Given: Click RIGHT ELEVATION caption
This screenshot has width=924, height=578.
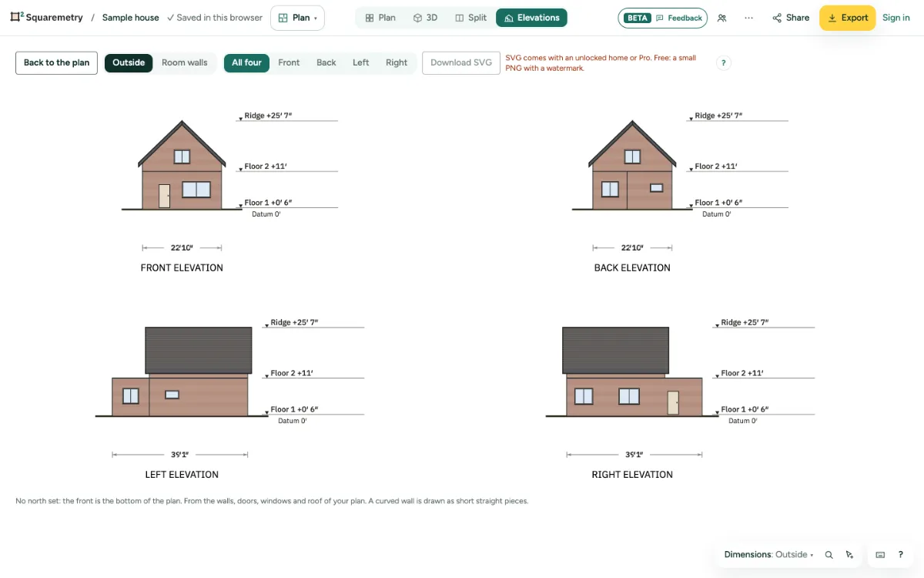Looking at the screenshot, I should (632, 475).
